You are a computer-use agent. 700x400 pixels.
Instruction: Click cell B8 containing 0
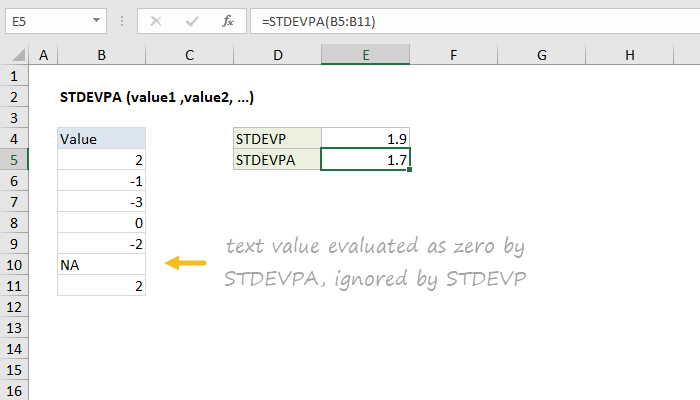tap(101, 223)
